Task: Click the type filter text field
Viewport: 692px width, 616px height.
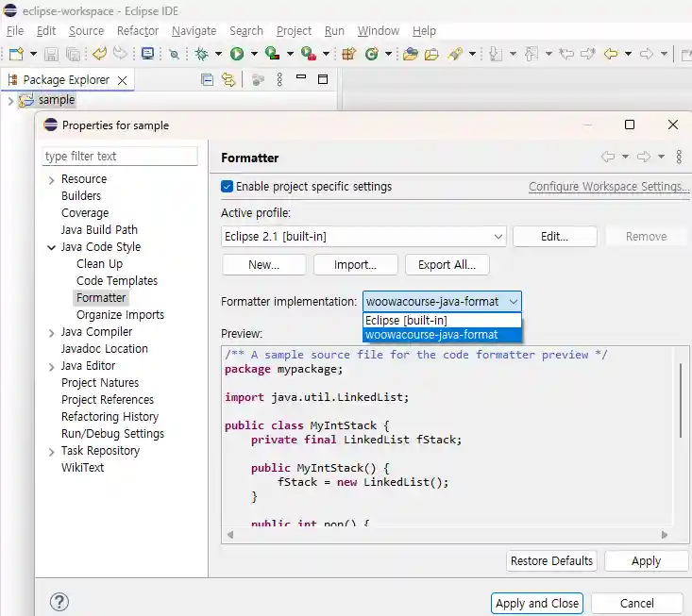Action: point(120,156)
